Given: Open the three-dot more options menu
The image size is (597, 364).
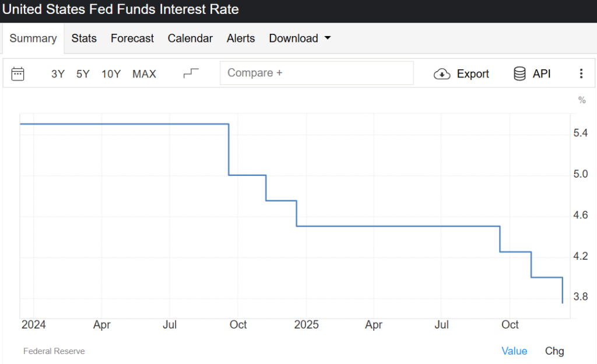Looking at the screenshot, I should (x=581, y=74).
